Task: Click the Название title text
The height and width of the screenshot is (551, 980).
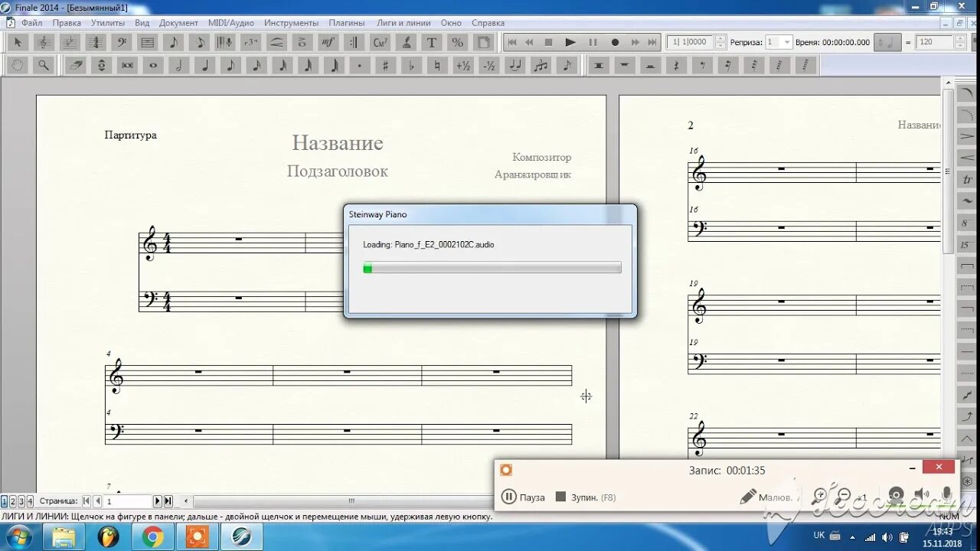Action: pyautogui.click(x=338, y=143)
